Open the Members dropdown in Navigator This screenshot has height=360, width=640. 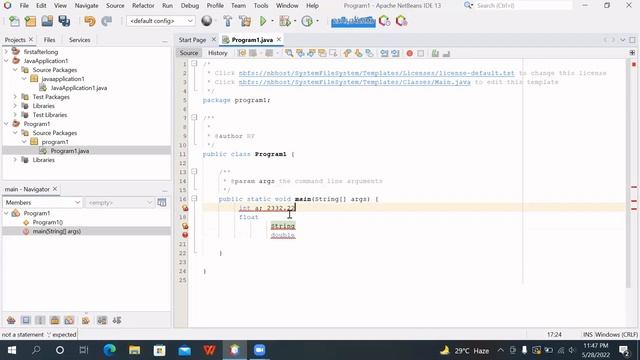coord(42,202)
